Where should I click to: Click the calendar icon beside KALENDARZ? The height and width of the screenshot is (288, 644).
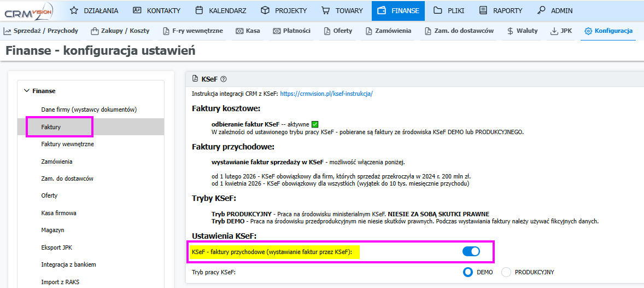(x=199, y=11)
